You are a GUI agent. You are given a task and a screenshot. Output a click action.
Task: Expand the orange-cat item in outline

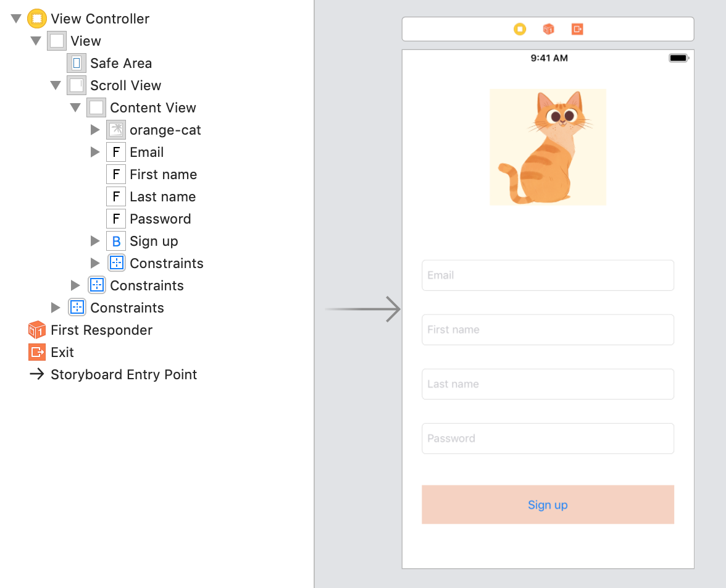coord(95,130)
